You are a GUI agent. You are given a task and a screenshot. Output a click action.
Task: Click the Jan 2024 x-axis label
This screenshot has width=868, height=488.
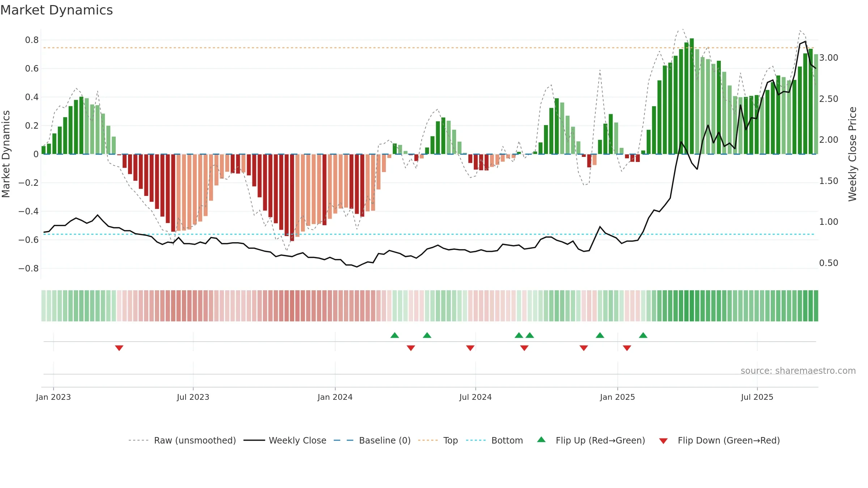tap(335, 397)
